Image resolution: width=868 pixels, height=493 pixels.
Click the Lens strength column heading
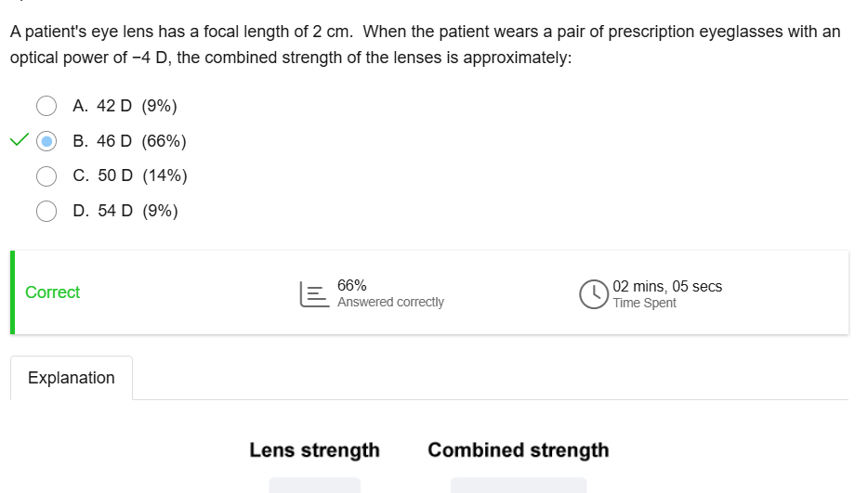(314, 450)
